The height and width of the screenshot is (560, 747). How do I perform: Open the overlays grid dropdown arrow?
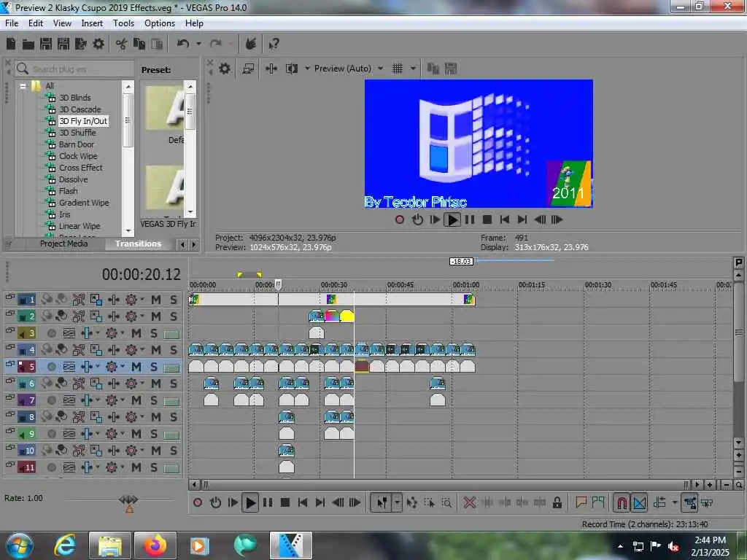tap(413, 69)
